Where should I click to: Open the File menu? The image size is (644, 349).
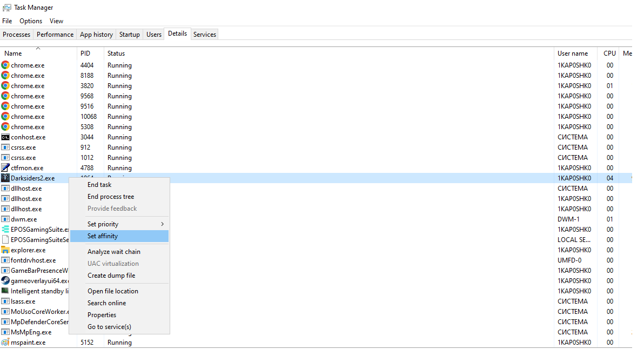coord(7,21)
